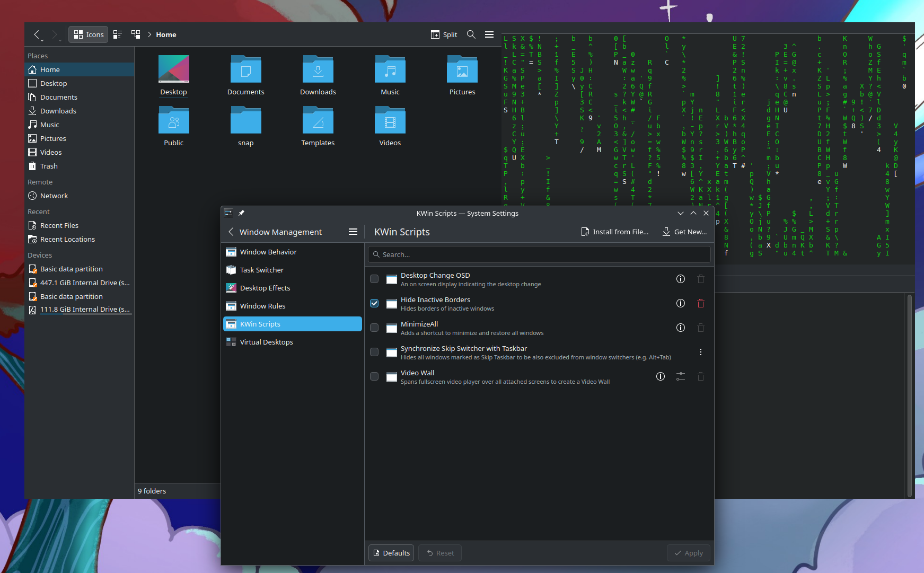Click the forward arrow in Dolphin toolbar

pos(55,34)
